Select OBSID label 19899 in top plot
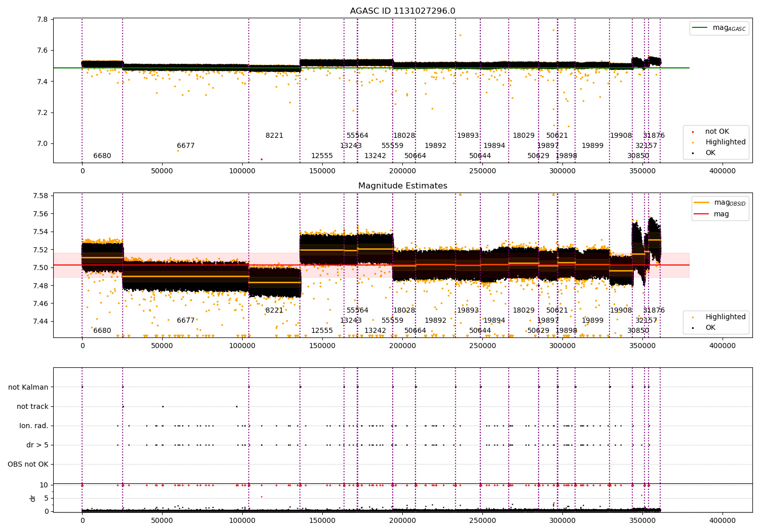 592,146
